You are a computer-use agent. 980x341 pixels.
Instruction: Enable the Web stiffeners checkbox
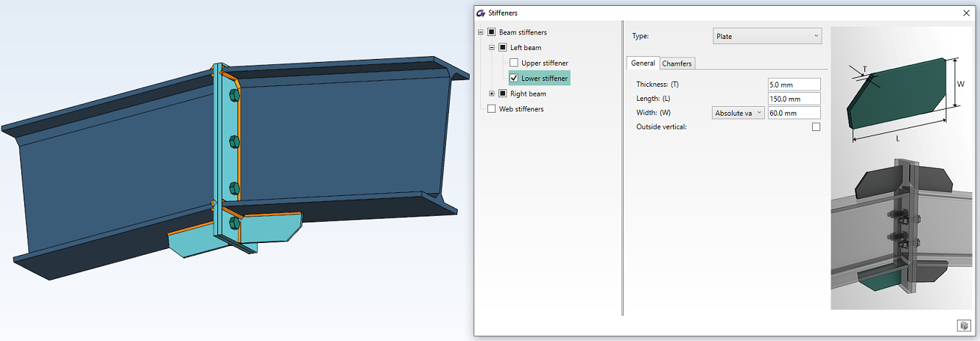(491, 109)
